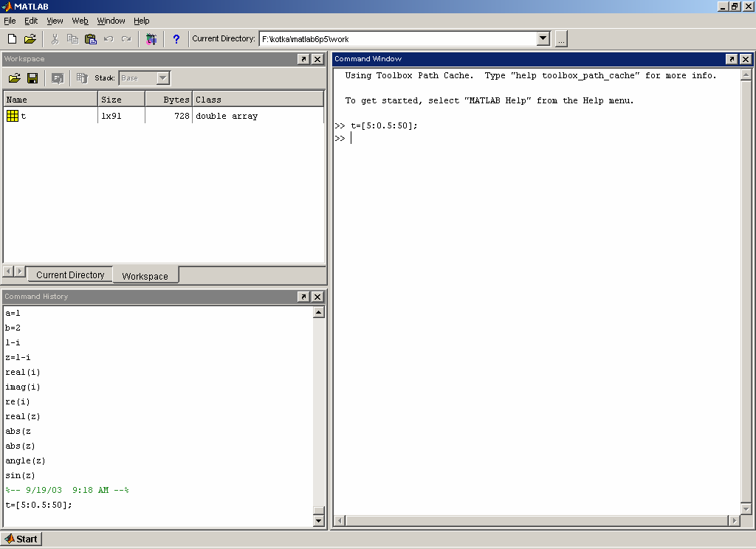Screen dimensions: 756x549
Task: Select history entry angle(z)
Action: 25,460
